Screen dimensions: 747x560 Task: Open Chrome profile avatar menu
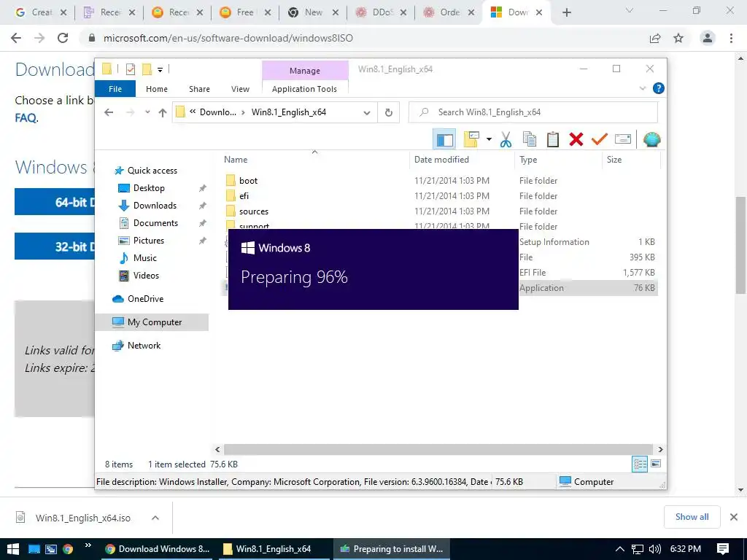click(x=708, y=38)
